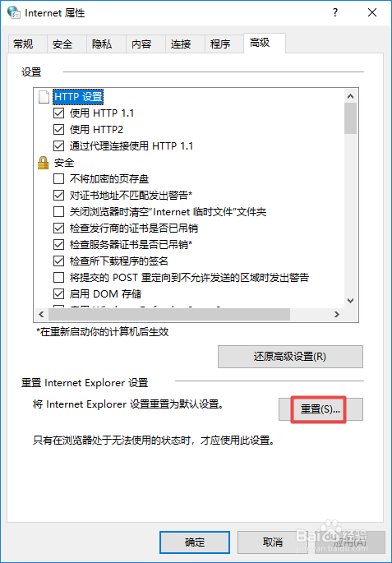Uncheck 使用 HTTP2 checkbox
This screenshot has height=563, width=392.
pyautogui.click(x=58, y=129)
